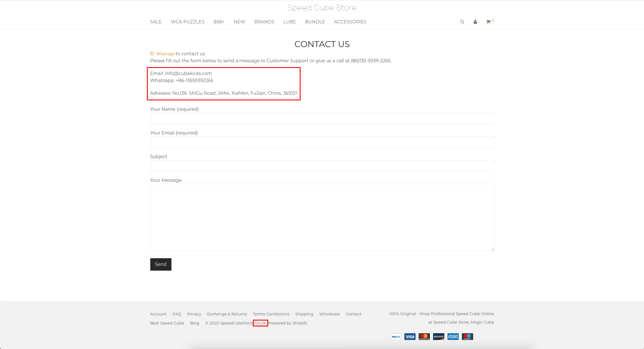Click the Discover payment icon
The width and height of the screenshot is (644, 349).
point(439,337)
